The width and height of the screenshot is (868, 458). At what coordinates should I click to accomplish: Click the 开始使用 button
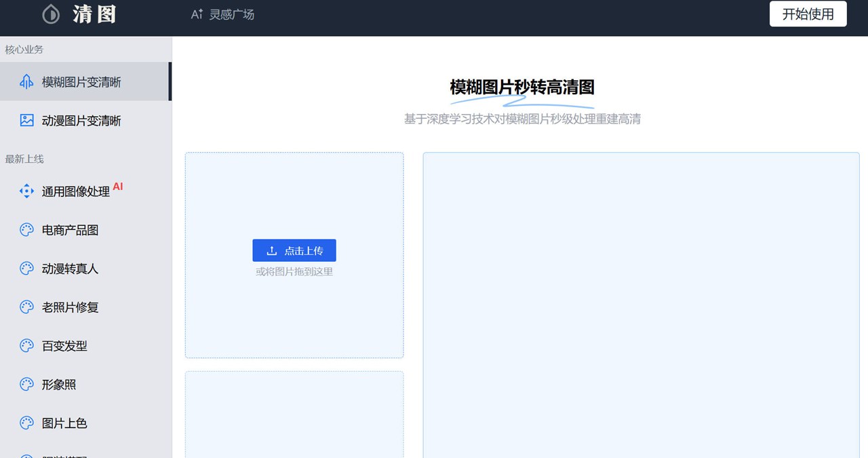pos(808,14)
